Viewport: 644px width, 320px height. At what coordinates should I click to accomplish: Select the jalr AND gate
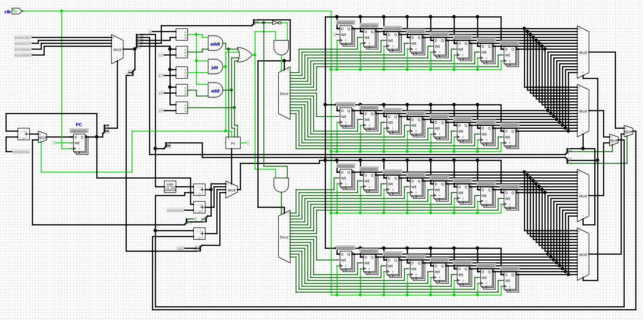coord(216,67)
